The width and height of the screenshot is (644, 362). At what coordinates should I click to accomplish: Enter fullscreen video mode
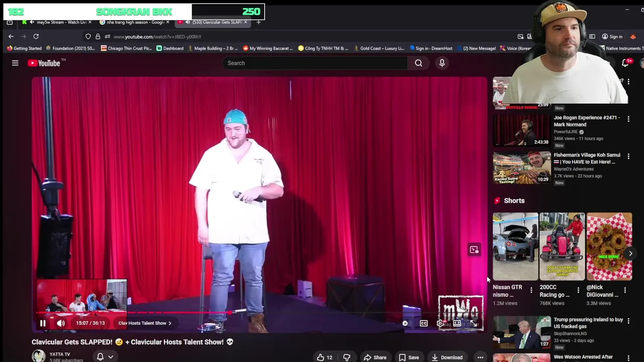[x=473, y=323]
